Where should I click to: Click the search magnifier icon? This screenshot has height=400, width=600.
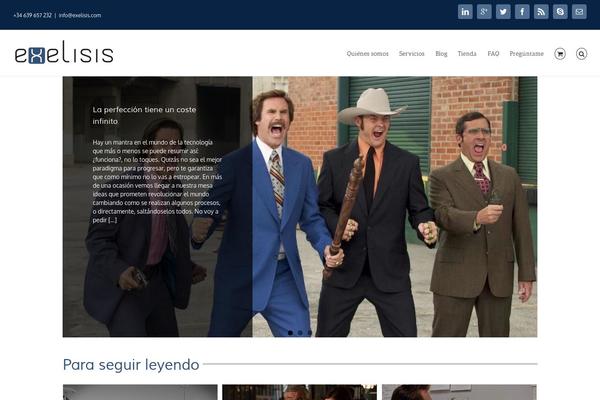(x=581, y=54)
